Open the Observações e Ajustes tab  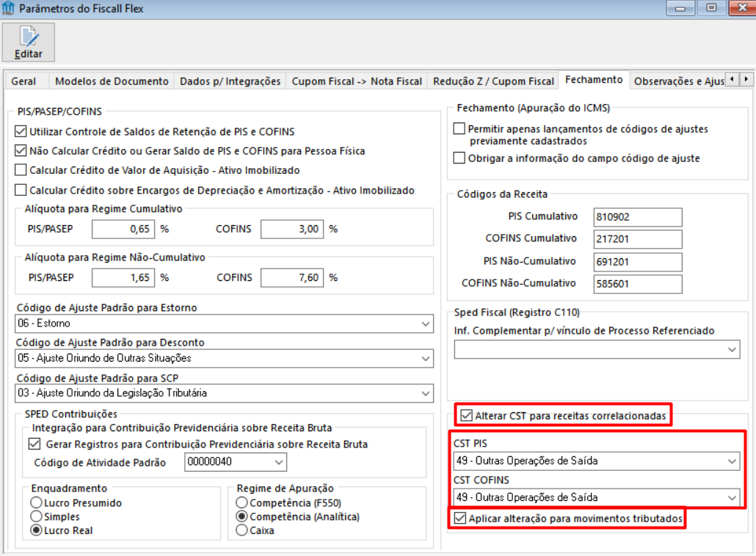[x=678, y=81]
